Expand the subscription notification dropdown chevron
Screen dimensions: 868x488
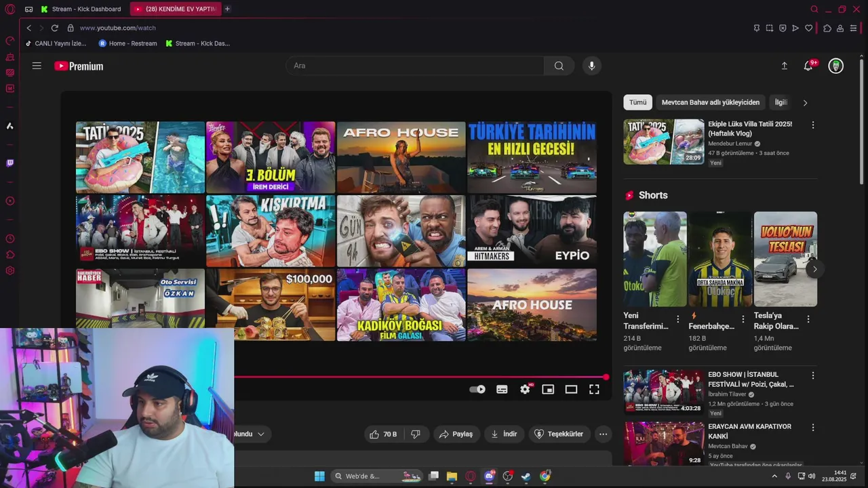point(261,434)
